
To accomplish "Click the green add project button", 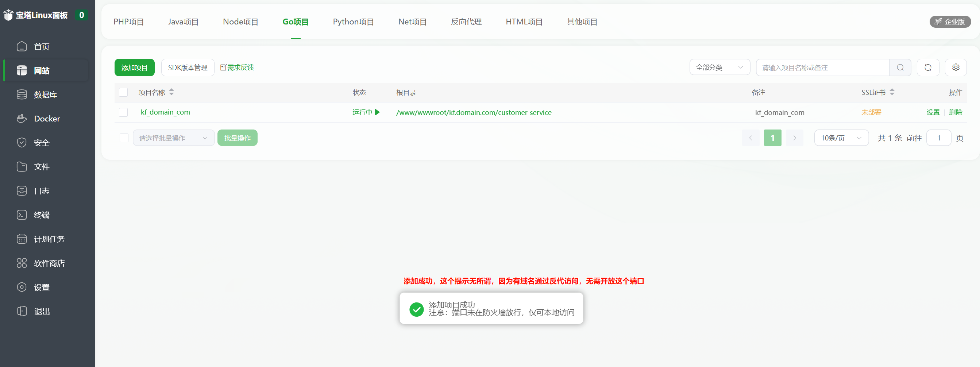I will [x=134, y=68].
